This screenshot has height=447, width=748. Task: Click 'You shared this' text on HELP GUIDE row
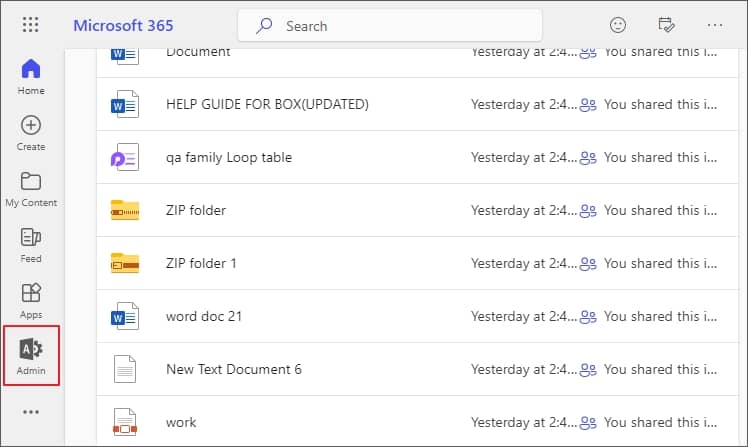(660, 104)
